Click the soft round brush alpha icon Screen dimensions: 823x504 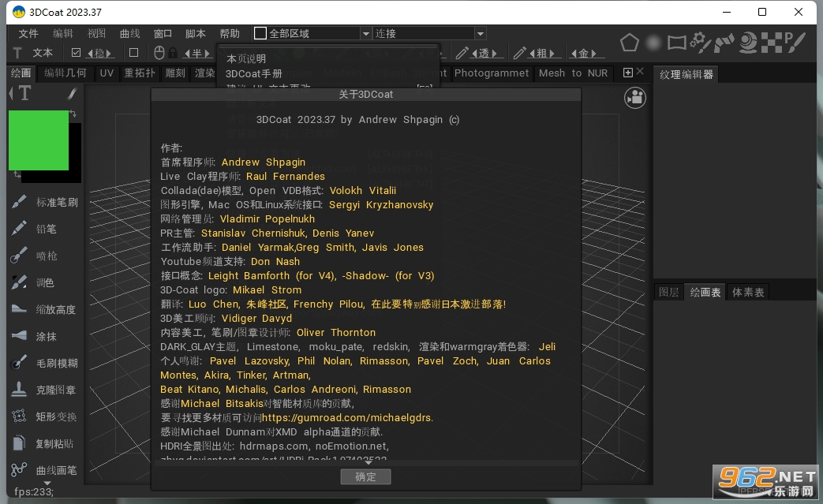coord(653,43)
